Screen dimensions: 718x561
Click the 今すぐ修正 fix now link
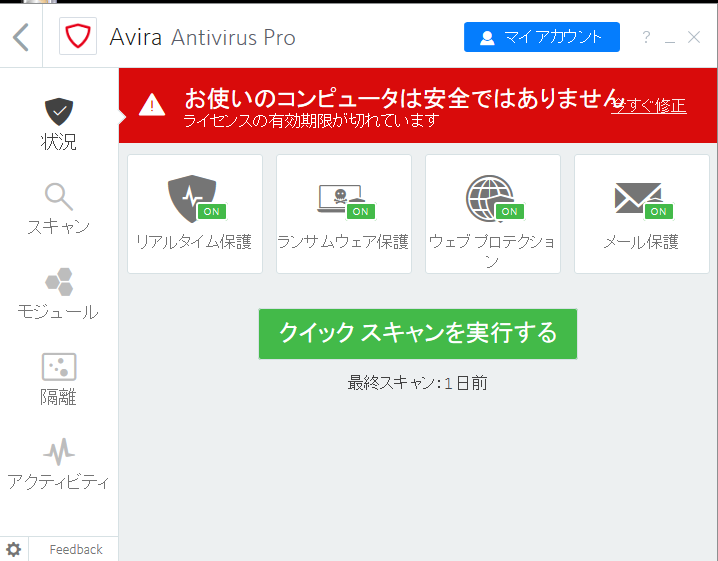pos(649,106)
